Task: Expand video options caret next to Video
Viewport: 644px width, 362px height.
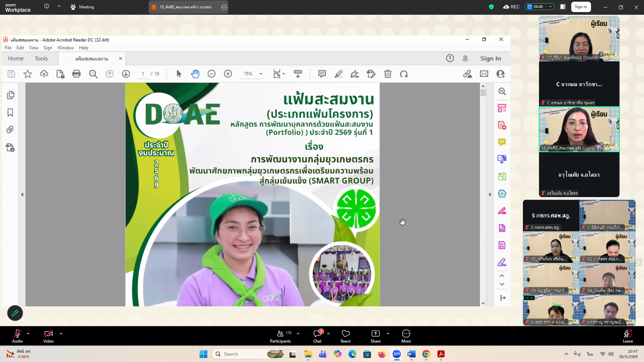Action: [61, 334]
